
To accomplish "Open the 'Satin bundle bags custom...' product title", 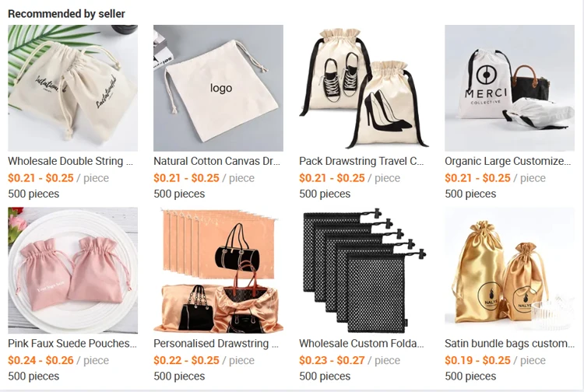I will pos(509,344).
